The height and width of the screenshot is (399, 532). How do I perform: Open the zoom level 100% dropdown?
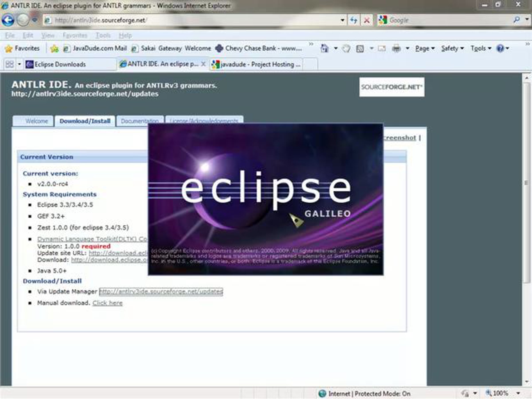pyautogui.click(x=518, y=393)
